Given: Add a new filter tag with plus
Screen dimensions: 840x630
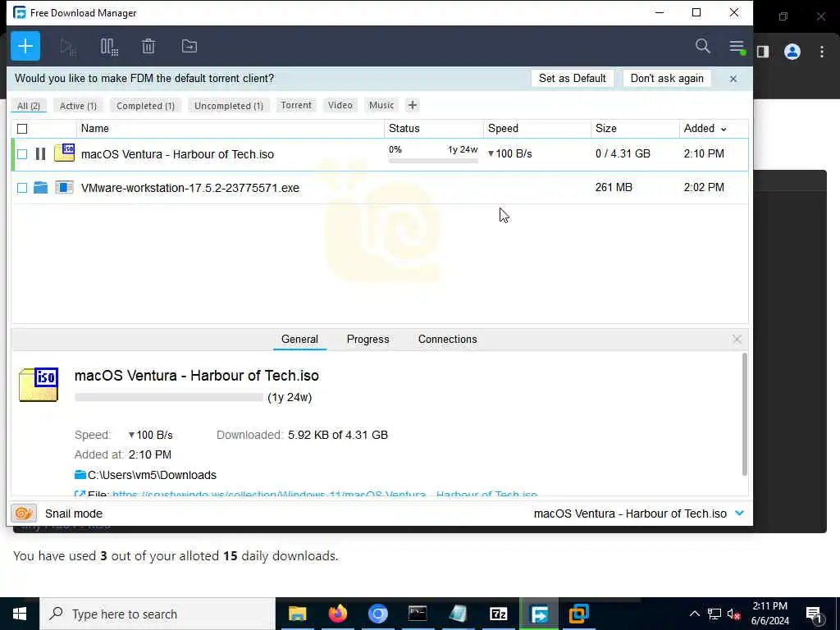Looking at the screenshot, I should tap(412, 105).
